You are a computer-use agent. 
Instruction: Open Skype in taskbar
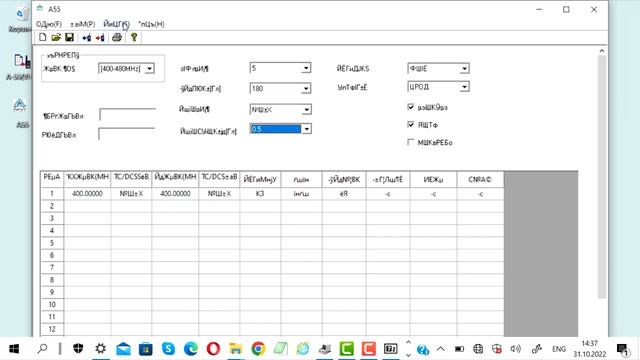point(168,349)
